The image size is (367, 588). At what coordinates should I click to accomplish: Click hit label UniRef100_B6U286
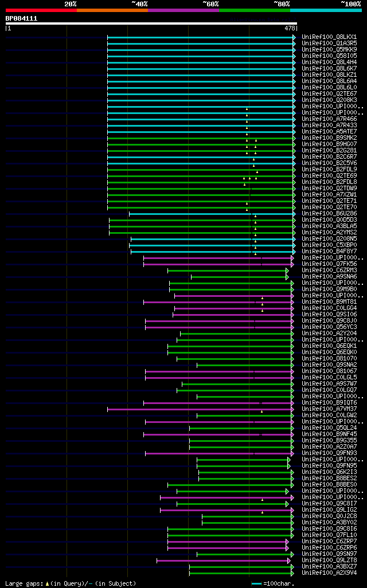(329, 213)
